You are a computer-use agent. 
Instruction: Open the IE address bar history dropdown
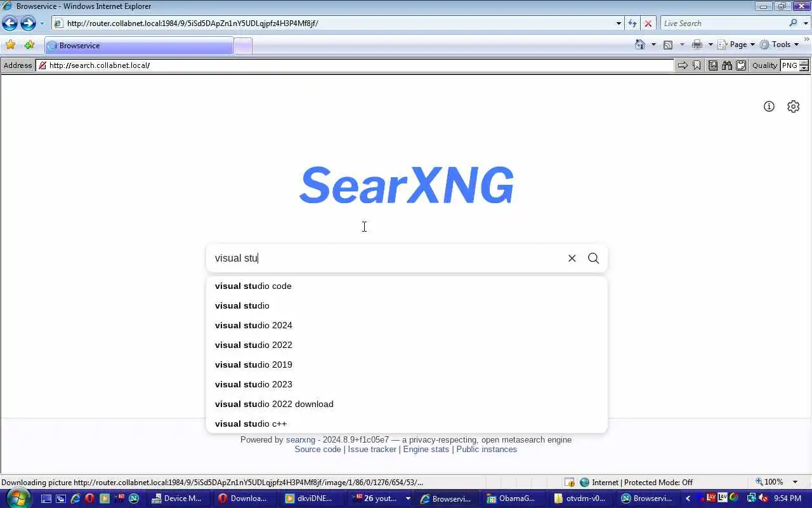tap(619, 23)
